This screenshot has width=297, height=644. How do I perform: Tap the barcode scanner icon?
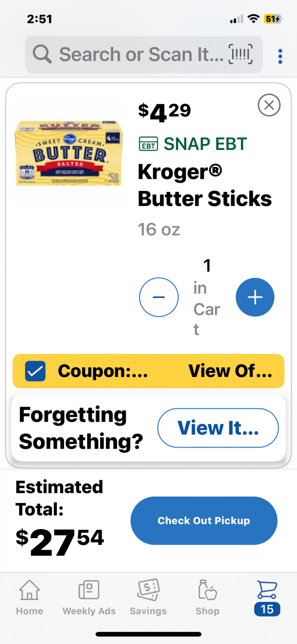(240, 54)
